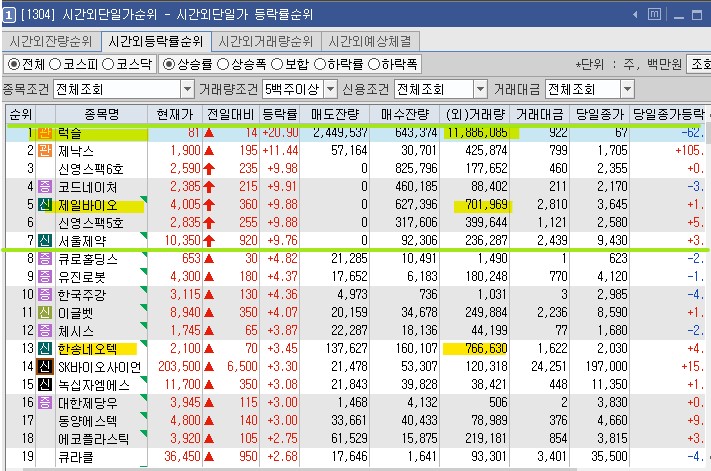Image resolution: width=711 pixels, height=471 pixels.
Task: Sort by (외)거래량 column header
Action: click(475, 114)
